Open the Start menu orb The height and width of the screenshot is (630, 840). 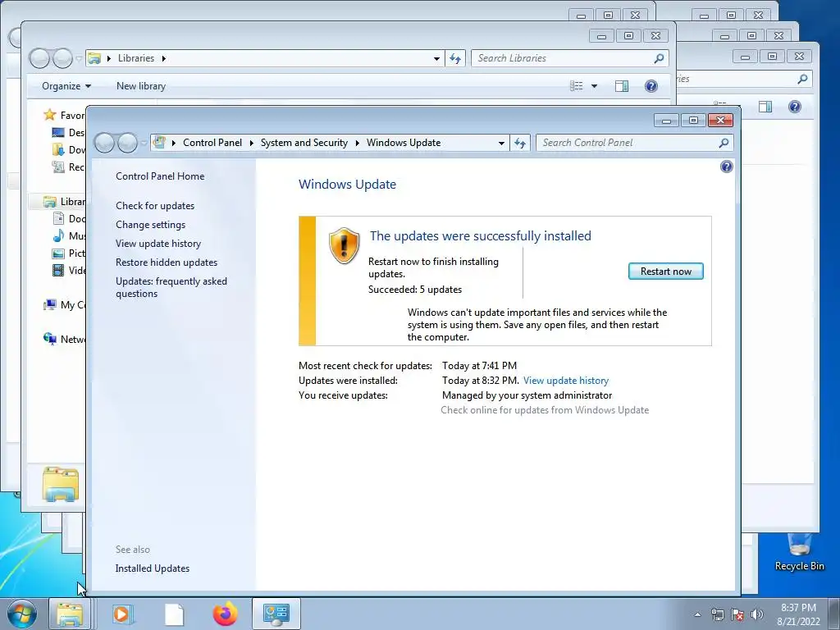point(21,614)
